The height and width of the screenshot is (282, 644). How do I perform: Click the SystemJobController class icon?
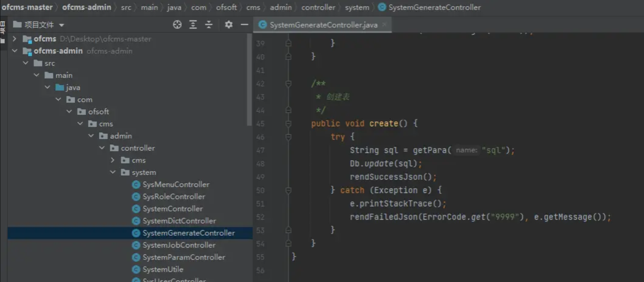136,245
